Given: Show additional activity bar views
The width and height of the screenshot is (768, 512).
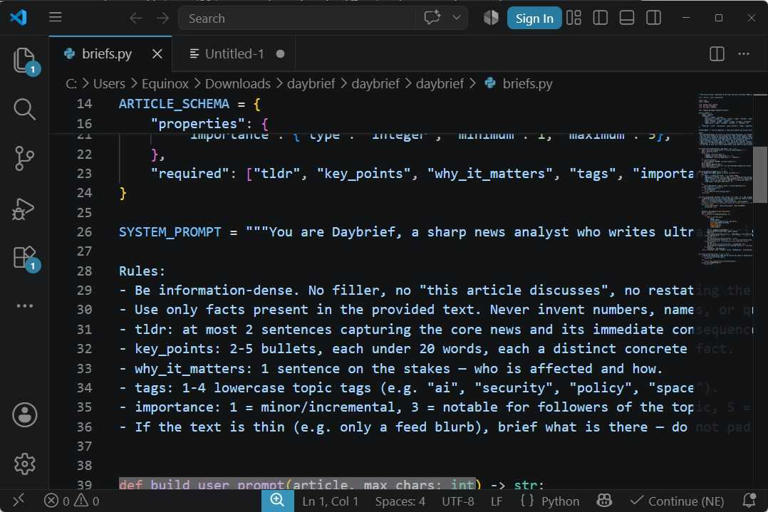Looking at the screenshot, I should coord(24,306).
